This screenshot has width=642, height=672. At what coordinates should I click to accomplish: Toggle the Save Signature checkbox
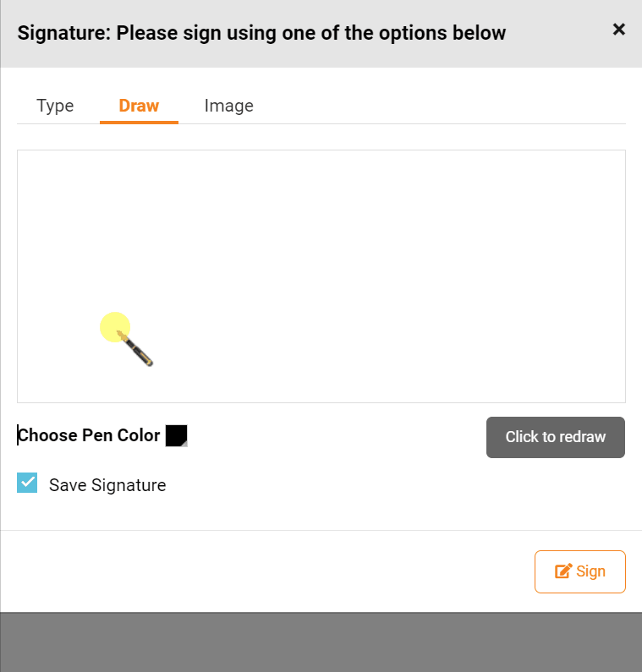(27, 484)
